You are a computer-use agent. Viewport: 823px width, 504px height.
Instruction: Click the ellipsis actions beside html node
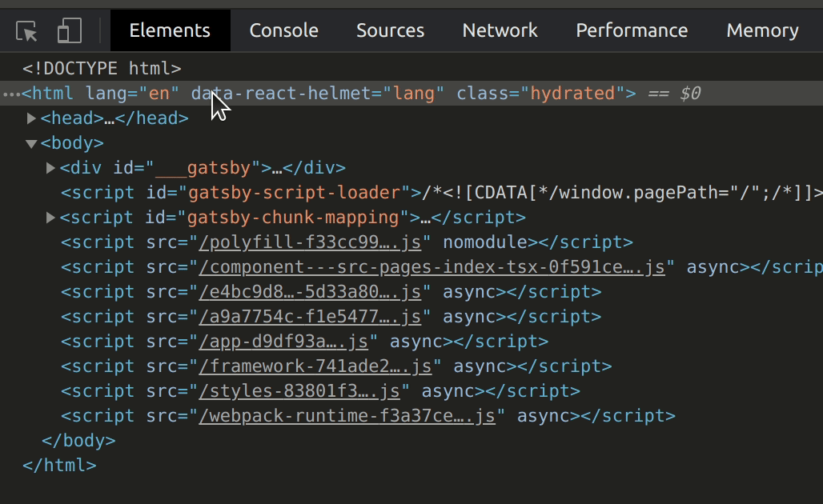click(11, 94)
